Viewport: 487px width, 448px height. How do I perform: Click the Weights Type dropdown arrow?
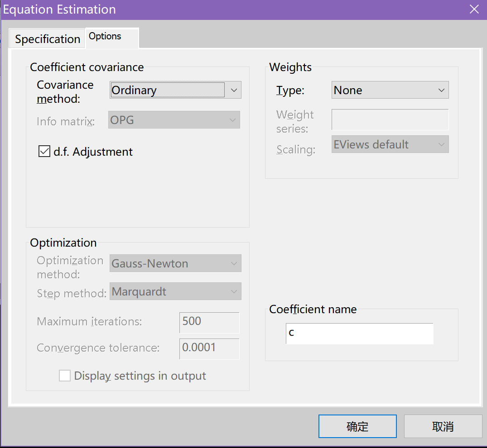441,90
